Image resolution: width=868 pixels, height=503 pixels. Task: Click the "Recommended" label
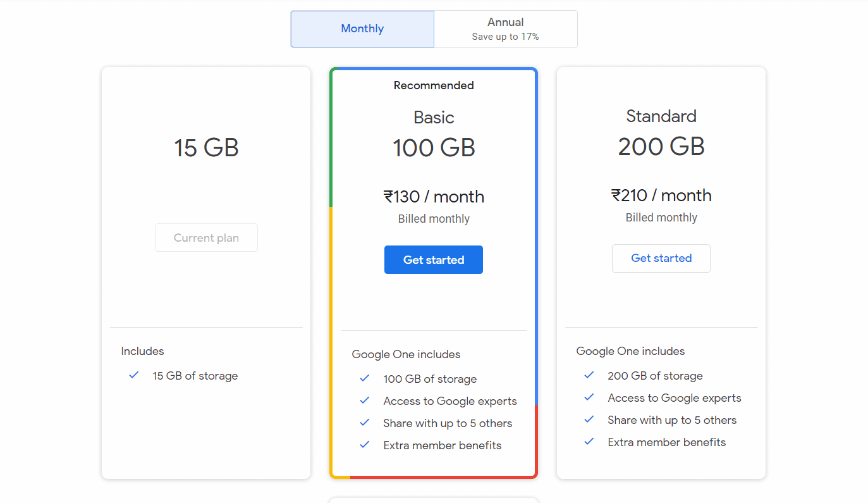(x=434, y=85)
